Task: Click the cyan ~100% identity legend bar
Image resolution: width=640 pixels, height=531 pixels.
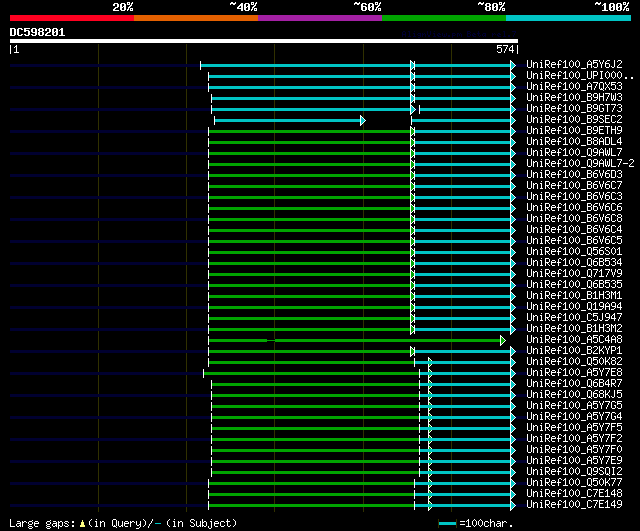Action: pyautogui.click(x=569, y=18)
